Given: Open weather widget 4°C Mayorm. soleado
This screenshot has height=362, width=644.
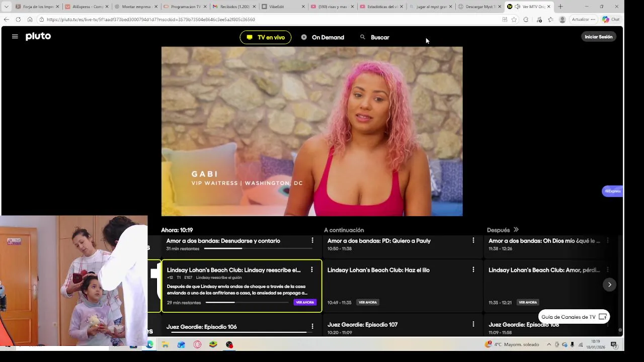Looking at the screenshot, I should click(x=512, y=344).
